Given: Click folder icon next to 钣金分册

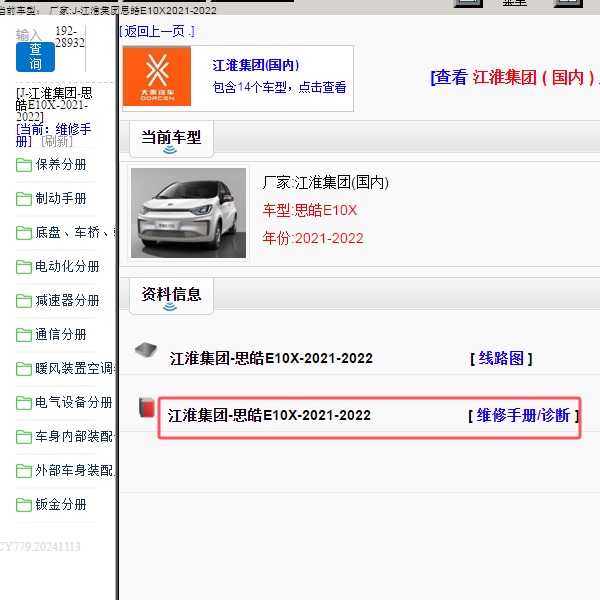Looking at the screenshot, I should pos(24,505).
